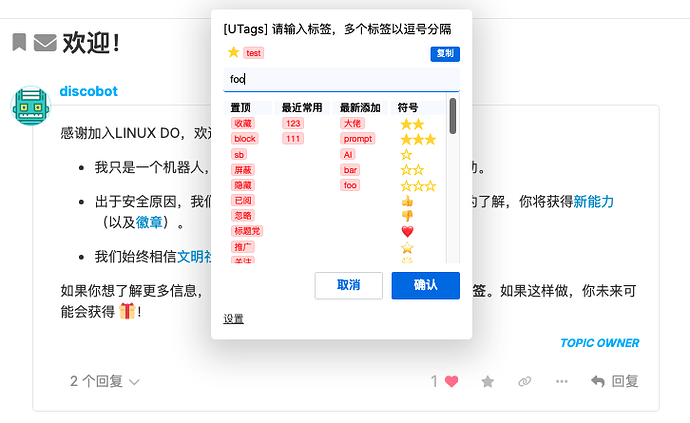Select the 'sb' pinned tag
The height and width of the screenshot is (423, 690).
point(239,154)
